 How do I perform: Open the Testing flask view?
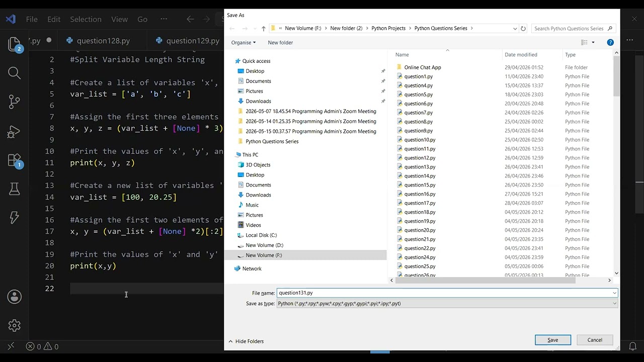(x=15, y=189)
